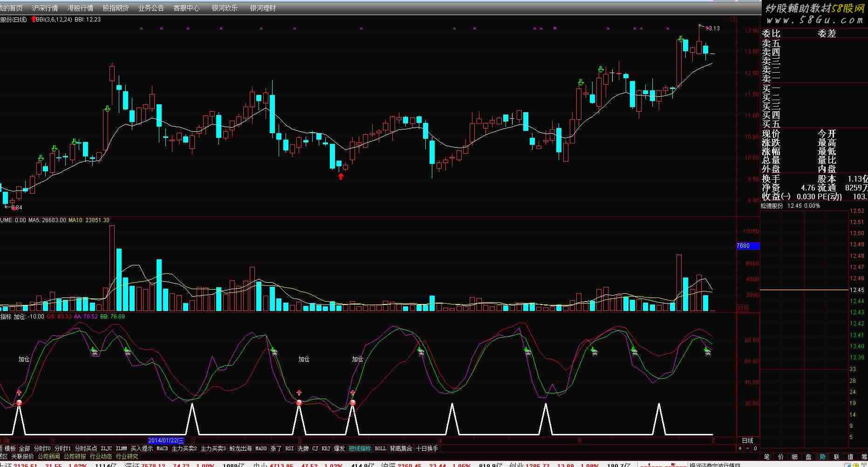Click the MA5: 26683.00 volume label
This screenshot has height=467, width=868.
(x=47, y=220)
